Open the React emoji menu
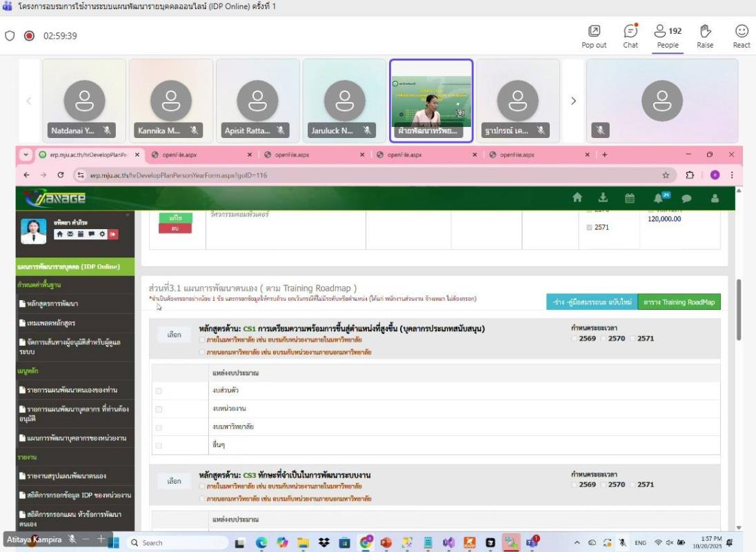Image resolution: width=756 pixels, height=552 pixels. [x=742, y=35]
